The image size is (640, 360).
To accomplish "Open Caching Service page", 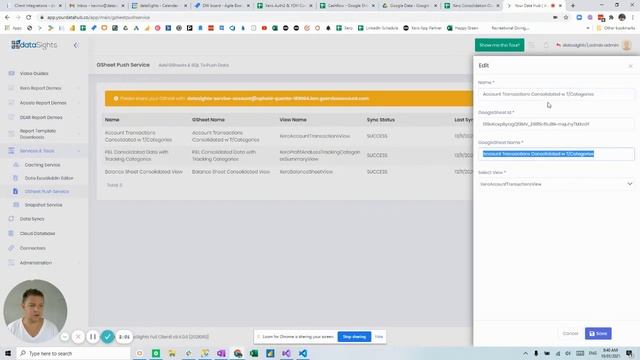I will click(x=42, y=165).
